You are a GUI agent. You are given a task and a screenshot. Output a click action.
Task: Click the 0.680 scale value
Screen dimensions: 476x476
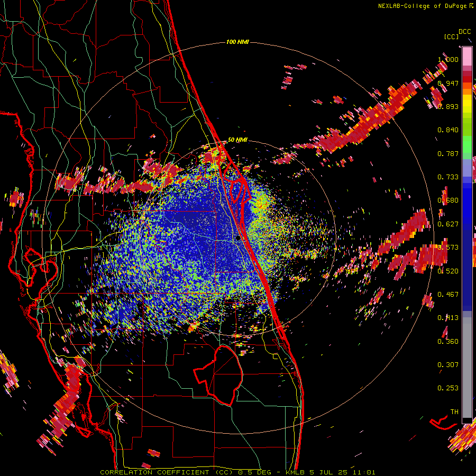(x=448, y=200)
